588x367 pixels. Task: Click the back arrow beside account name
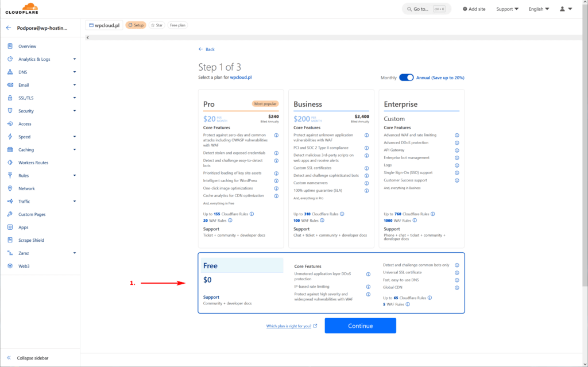click(x=9, y=28)
